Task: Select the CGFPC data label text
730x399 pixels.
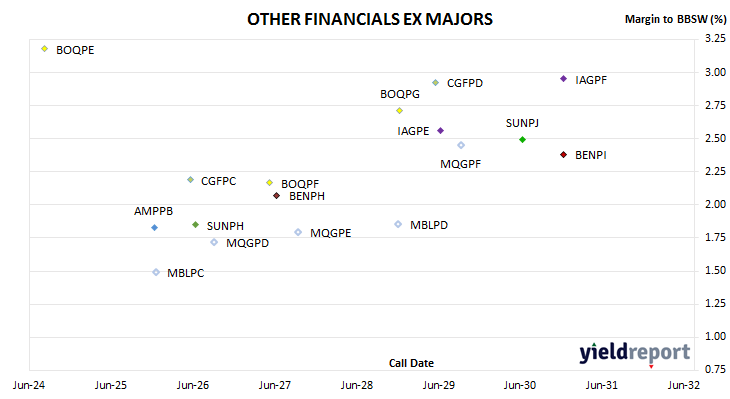Action: tap(218, 181)
